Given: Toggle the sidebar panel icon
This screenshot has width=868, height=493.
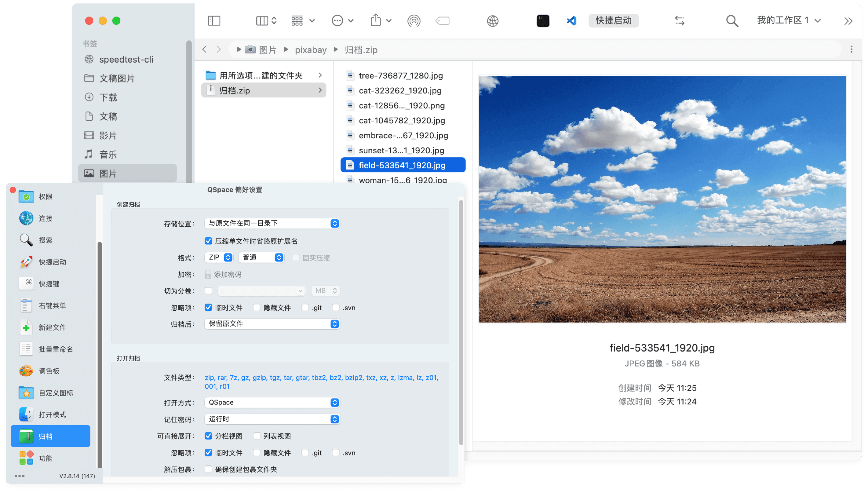Looking at the screenshot, I should (213, 21).
